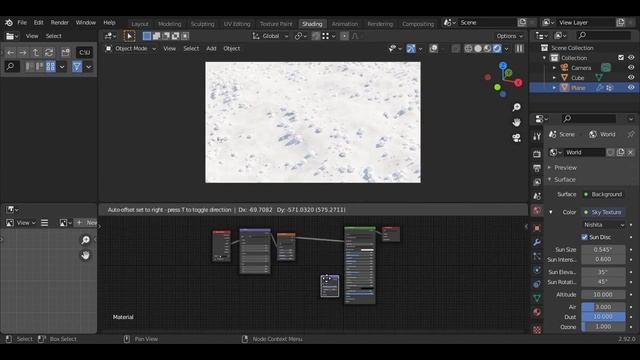Open Material properties tab
The width and height of the screenshot is (640, 360).
click(537, 312)
